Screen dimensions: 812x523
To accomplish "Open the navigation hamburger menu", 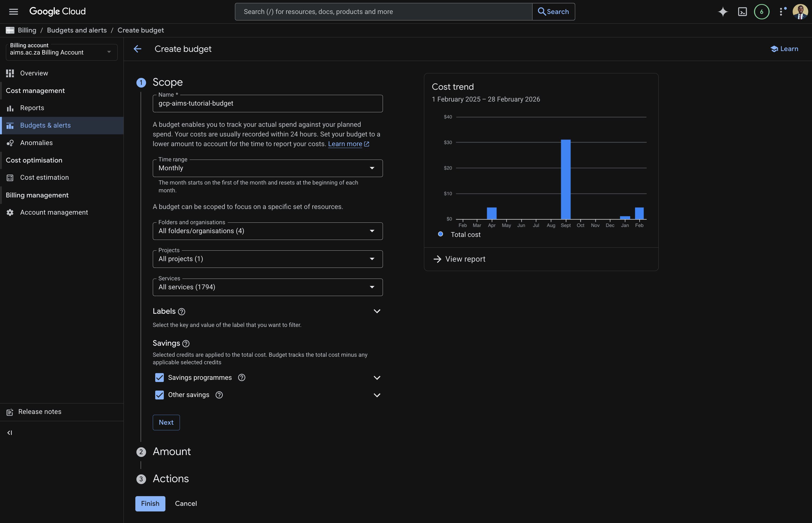I will pos(14,11).
